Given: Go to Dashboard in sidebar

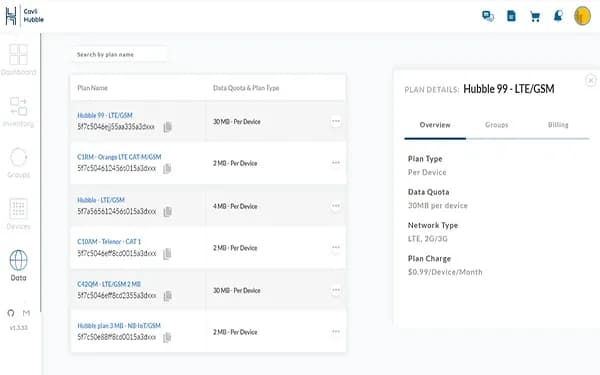Looking at the screenshot, I should (18, 60).
